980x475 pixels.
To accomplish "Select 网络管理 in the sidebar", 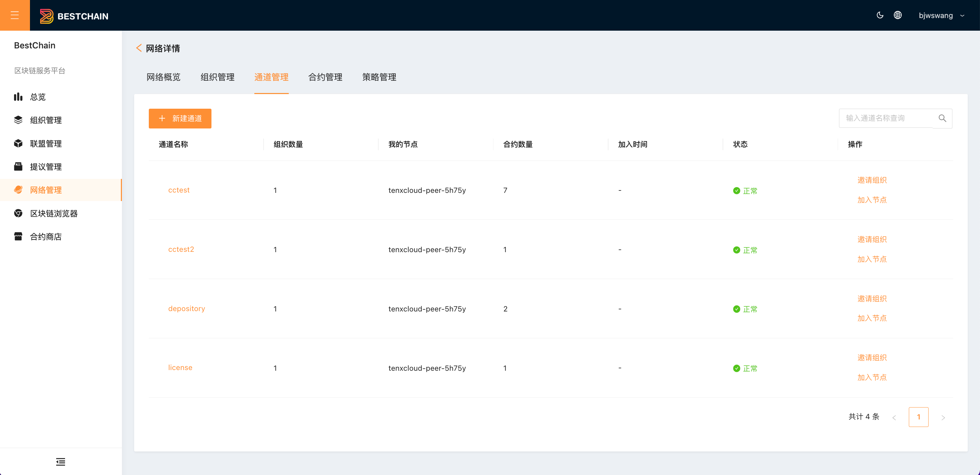I will coord(61,190).
